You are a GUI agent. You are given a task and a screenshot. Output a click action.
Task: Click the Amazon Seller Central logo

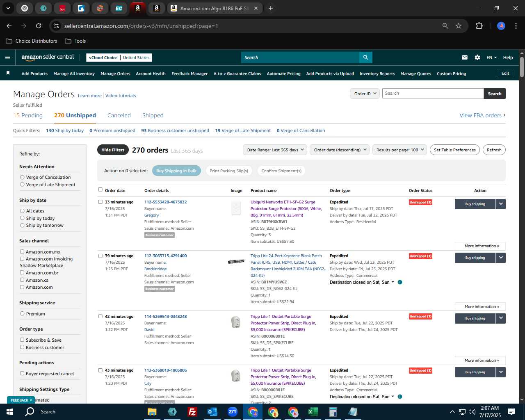[48, 57]
